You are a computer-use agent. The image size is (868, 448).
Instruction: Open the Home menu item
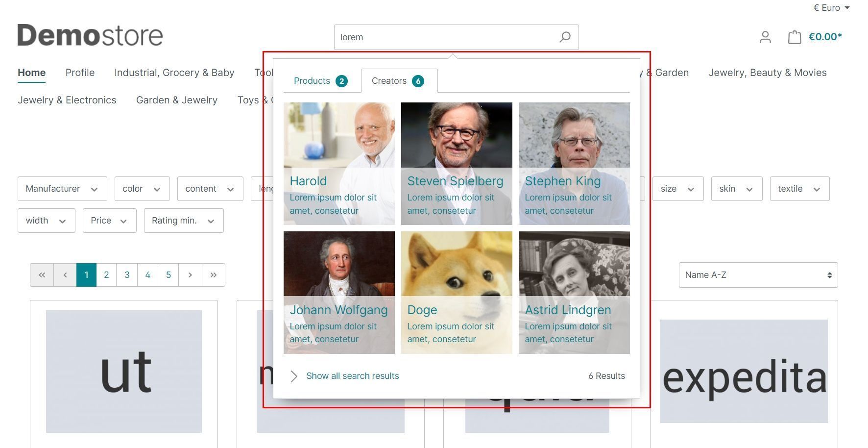[32, 73]
